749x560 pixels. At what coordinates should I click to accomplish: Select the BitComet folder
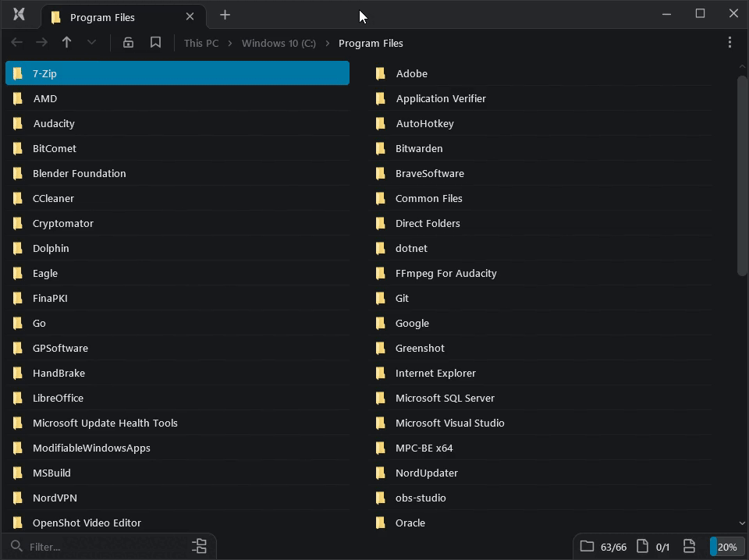177,148
